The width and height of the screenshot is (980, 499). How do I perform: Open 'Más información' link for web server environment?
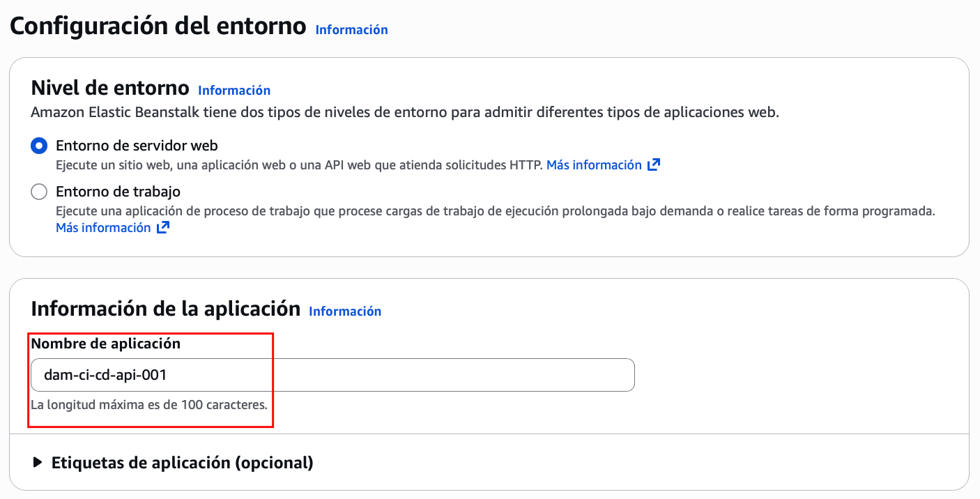[594, 165]
